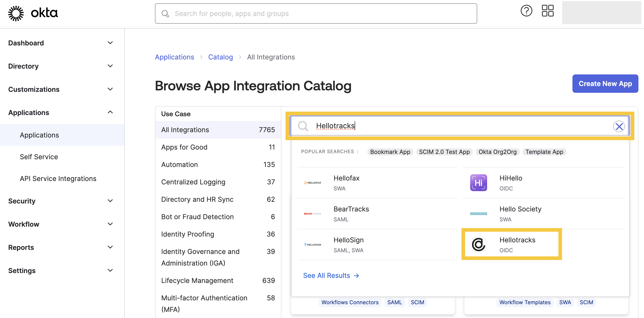Click the catalog search magnifier icon
The width and height of the screenshot is (644, 318).
(x=303, y=126)
